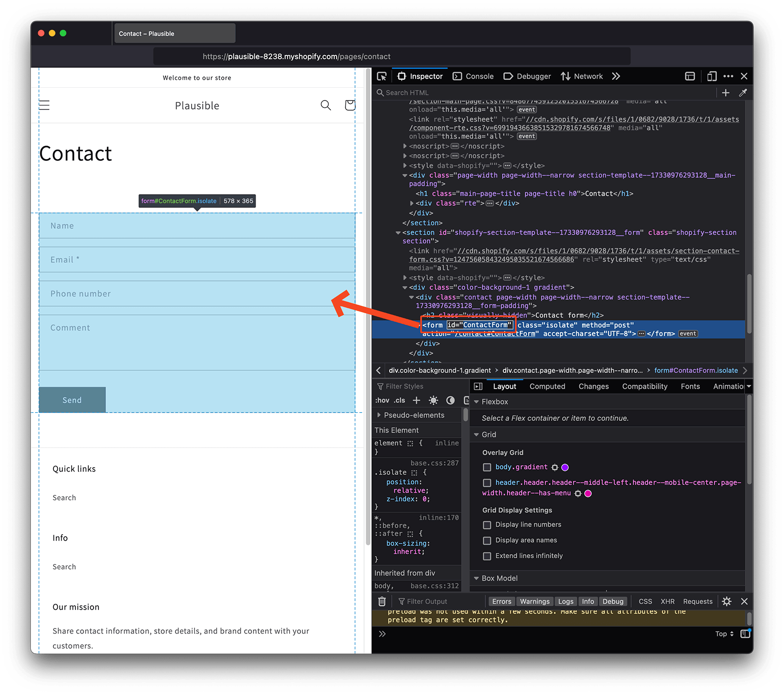Add a new rule with the plus icon
The width and height of the screenshot is (784, 694).
[416, 400]
